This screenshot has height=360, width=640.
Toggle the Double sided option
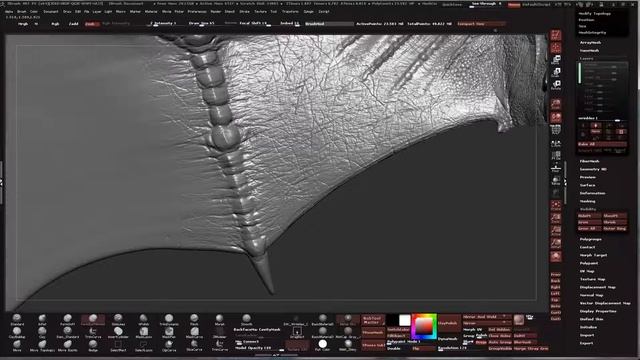394,349
